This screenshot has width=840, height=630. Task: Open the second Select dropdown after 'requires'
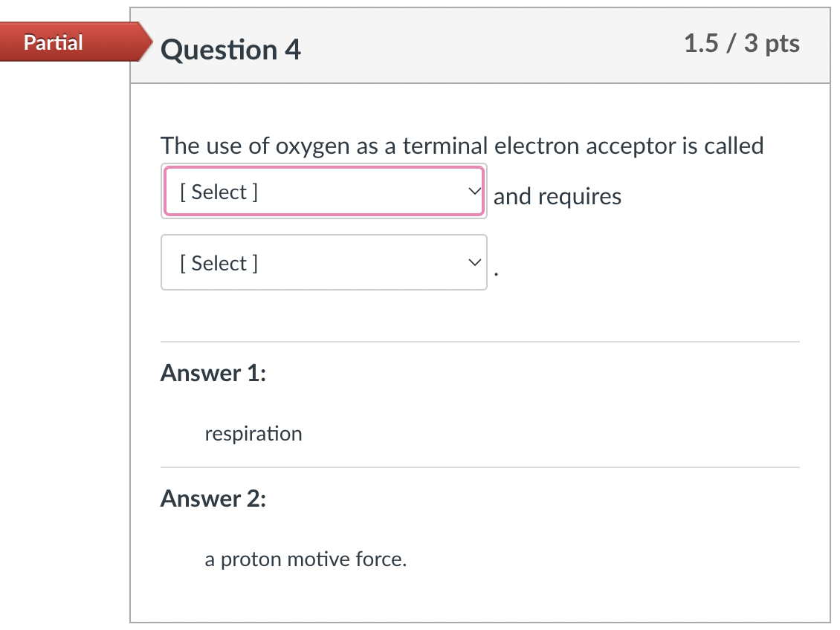[x=323, y=263]
